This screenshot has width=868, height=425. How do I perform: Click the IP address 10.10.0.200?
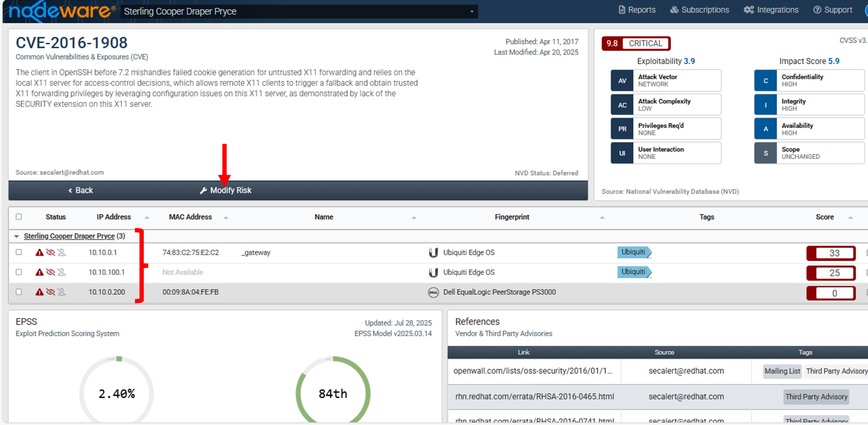[x=106, y=292]
